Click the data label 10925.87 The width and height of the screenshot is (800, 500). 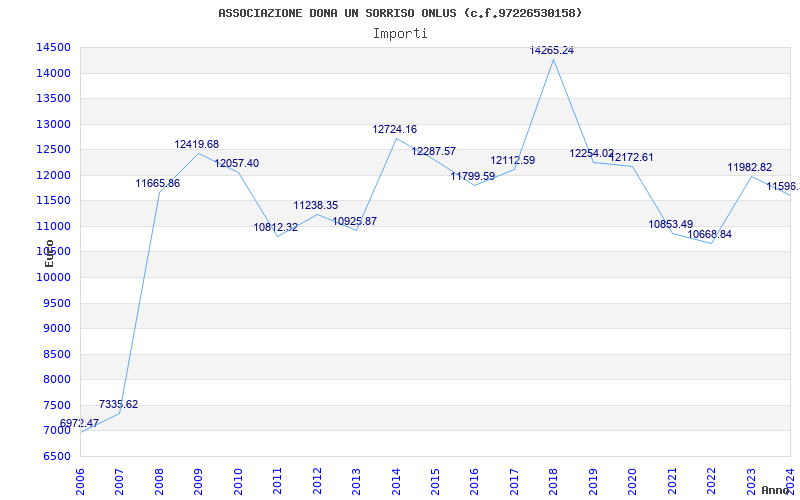click(355, 222)
